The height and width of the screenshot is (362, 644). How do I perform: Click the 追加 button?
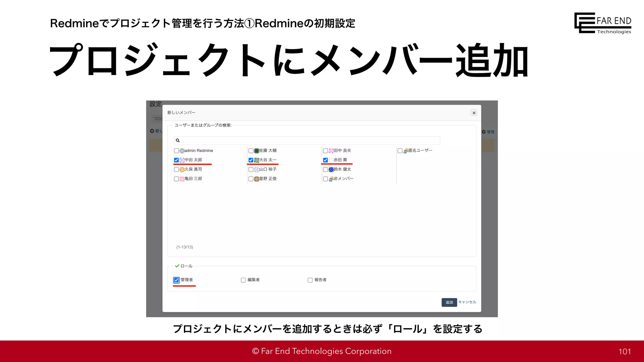point(449,302)
